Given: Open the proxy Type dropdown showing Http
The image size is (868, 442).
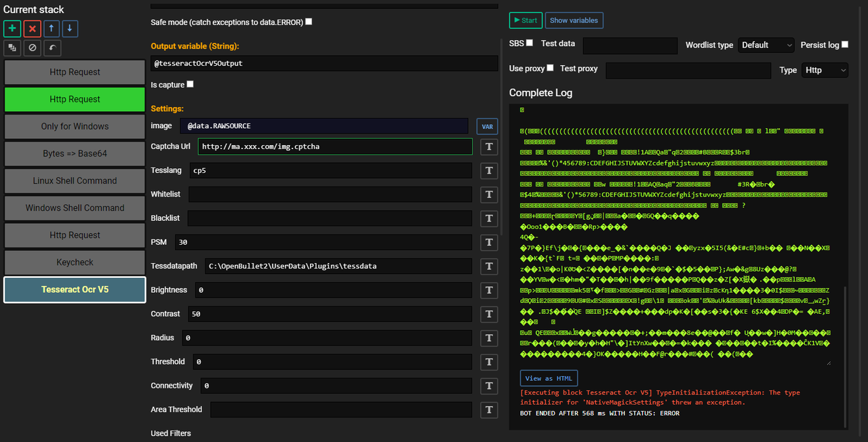Looking at the screenshot, I should click(825, 70).
